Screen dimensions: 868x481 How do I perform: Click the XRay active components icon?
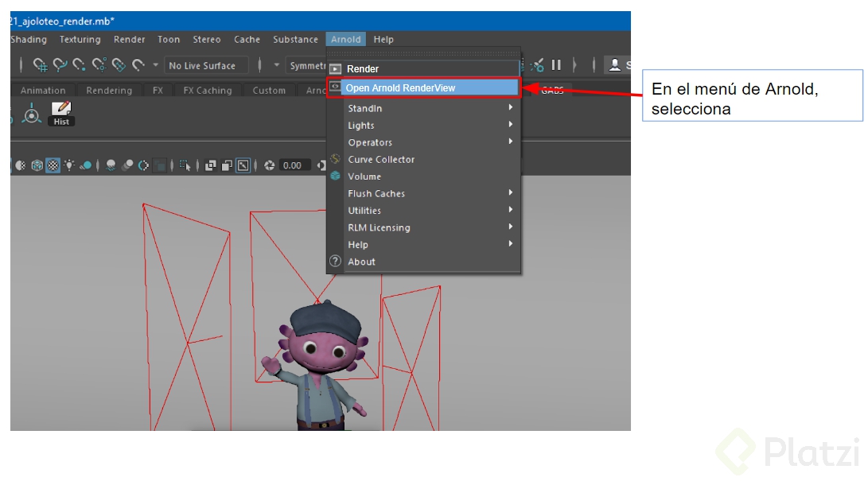(227, 165)
